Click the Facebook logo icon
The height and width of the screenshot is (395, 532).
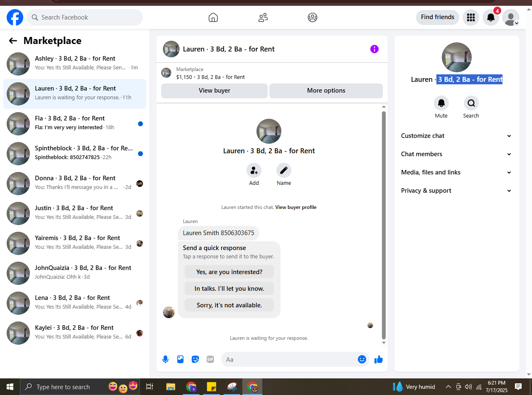pyautogui.click(x=15, y=17)
